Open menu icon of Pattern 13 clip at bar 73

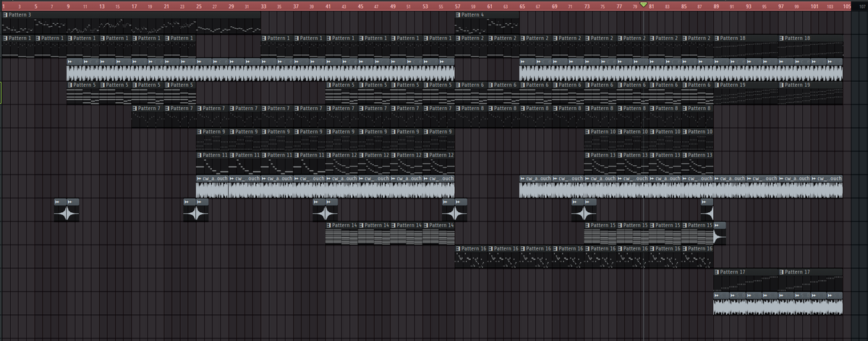[x=588, y=155]
